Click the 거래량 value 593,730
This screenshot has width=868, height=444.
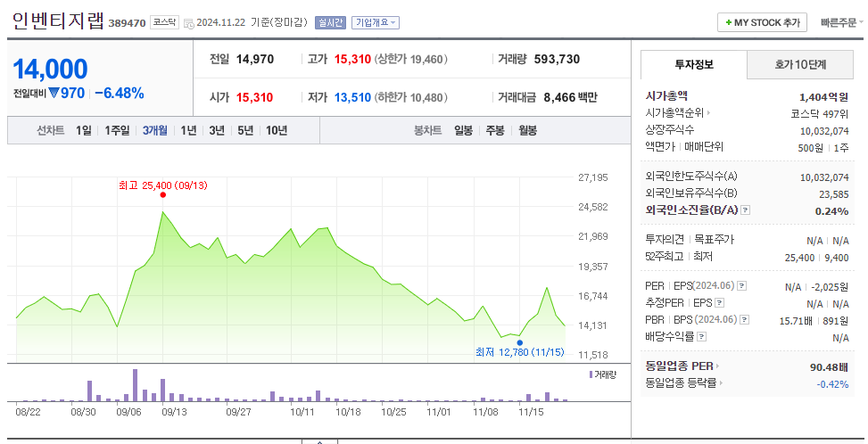pos(557,59)
